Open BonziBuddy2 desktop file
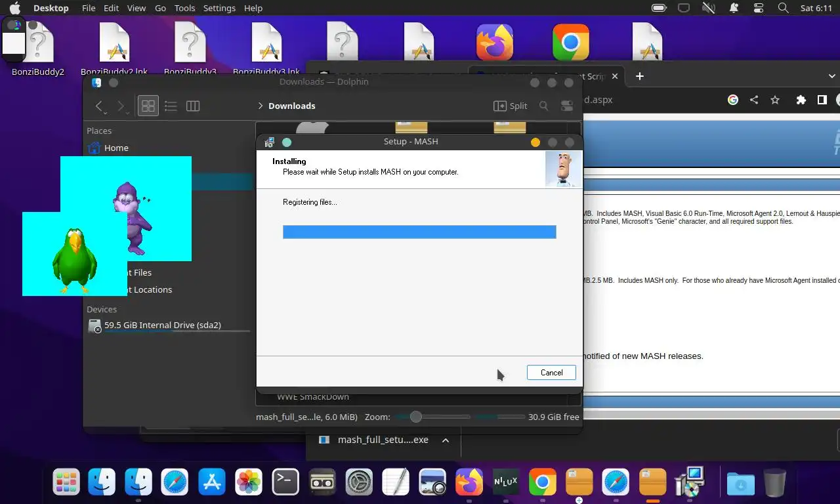Screen dimensions: 840x504 pyautogui.click(x=38, y=49)
